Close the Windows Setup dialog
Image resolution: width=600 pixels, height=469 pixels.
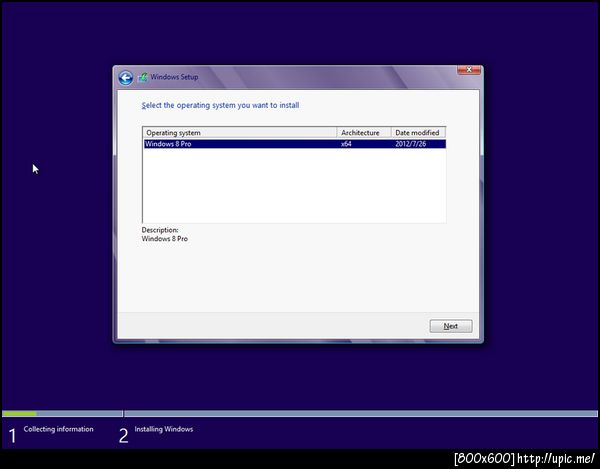(469, 70)
